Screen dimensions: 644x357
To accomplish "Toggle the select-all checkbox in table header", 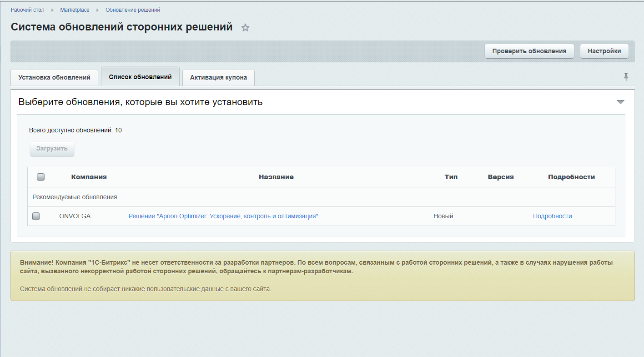I will 40,177.
